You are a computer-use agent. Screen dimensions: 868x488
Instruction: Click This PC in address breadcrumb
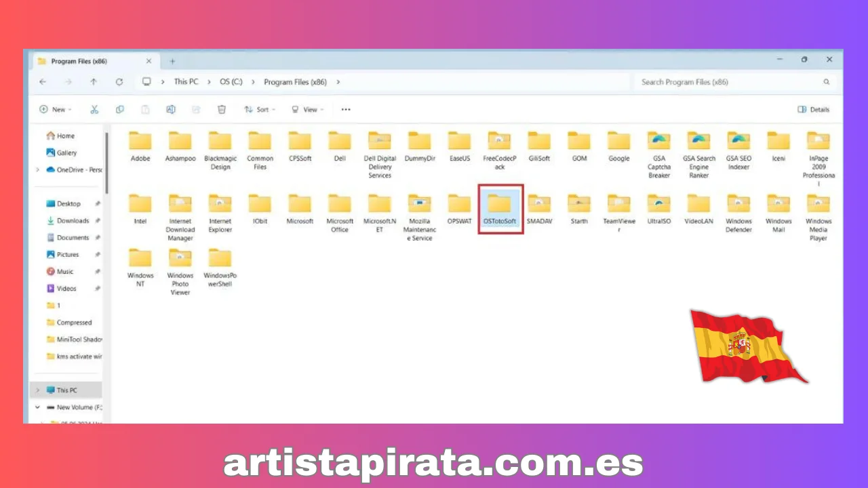pyautogui.click(x=186, y=82)
